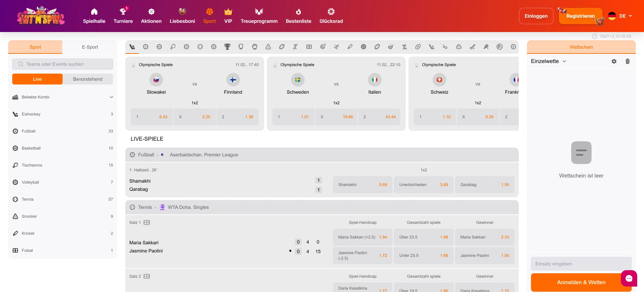Screen dimensions: 644x292
Task: Select the darts sport icon
Action: pyautogui.click(x=323, y=47)
